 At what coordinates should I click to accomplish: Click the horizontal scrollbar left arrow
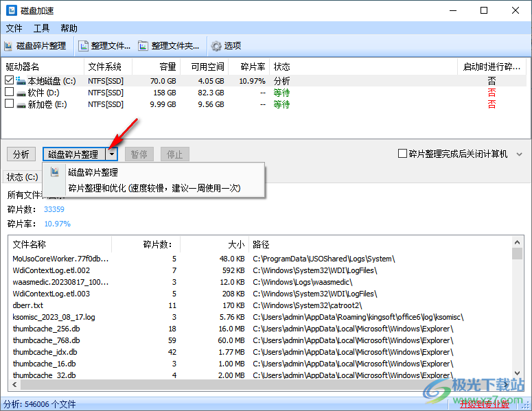pos(14,384)
